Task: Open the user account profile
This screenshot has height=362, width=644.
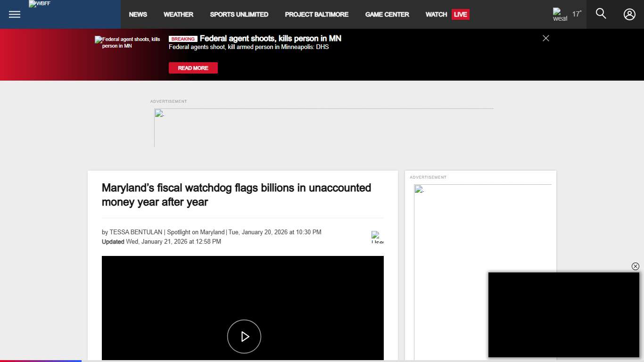Action: point(629,14)
